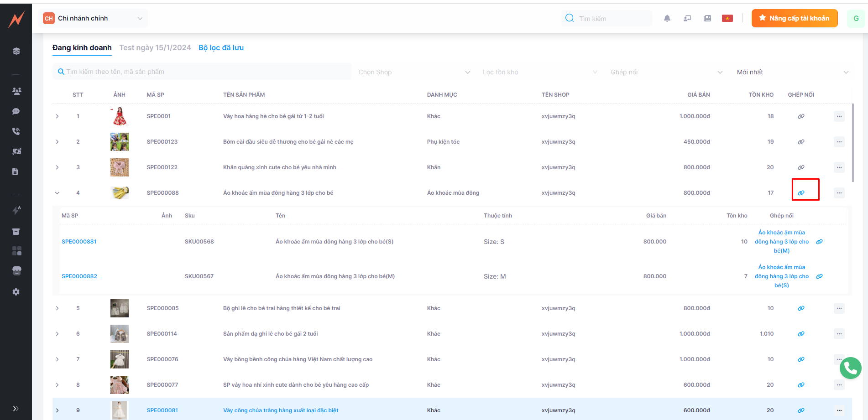
Task: Collapse product row 4 details
Action: pos(57,193)
